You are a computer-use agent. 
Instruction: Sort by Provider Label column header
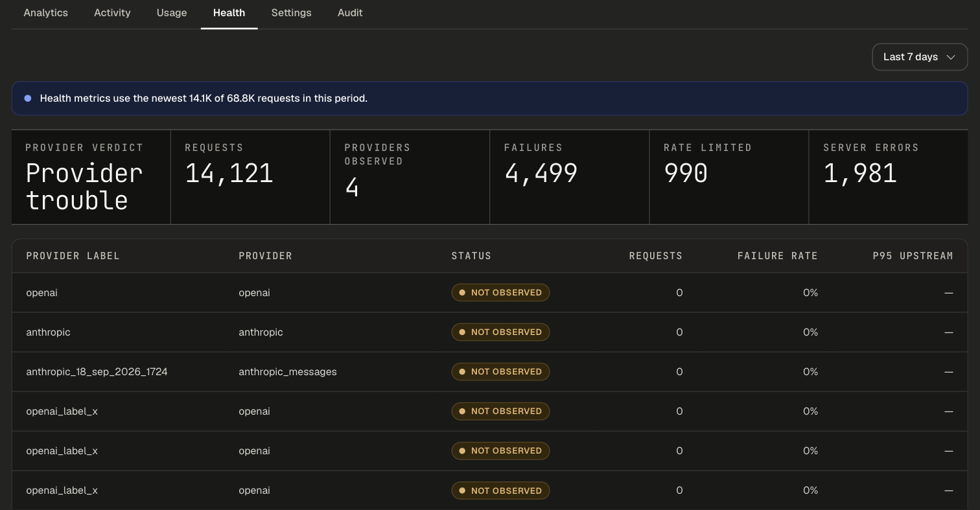(x=73, y=256)
